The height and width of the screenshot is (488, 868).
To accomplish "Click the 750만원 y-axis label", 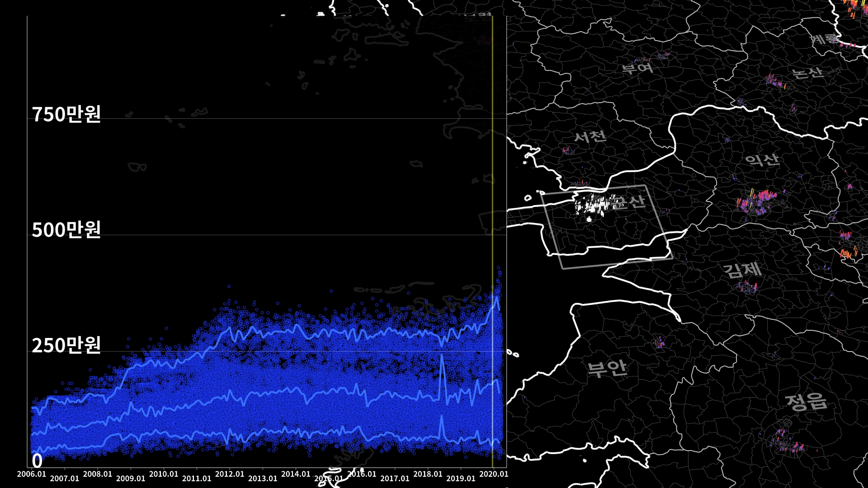I will click(x=66, y=114).
